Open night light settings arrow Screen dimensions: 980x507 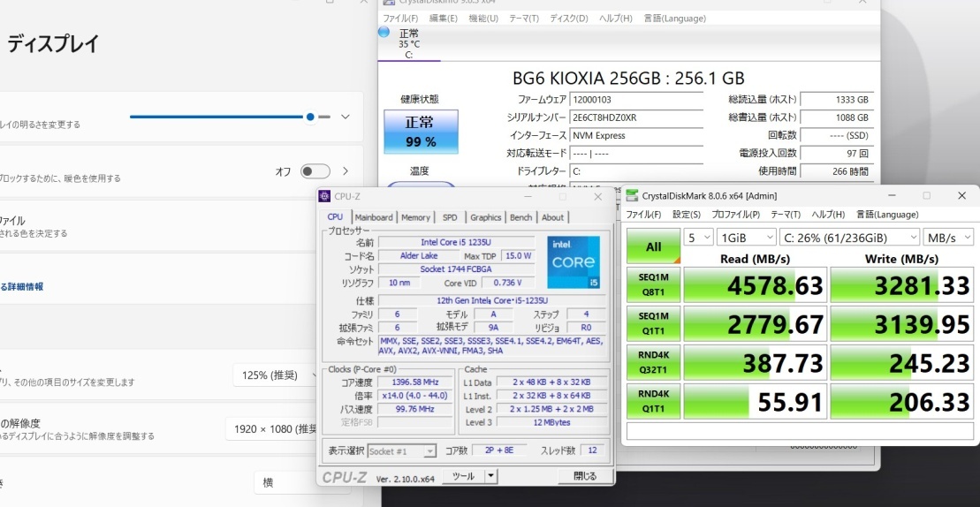point(346,171)
